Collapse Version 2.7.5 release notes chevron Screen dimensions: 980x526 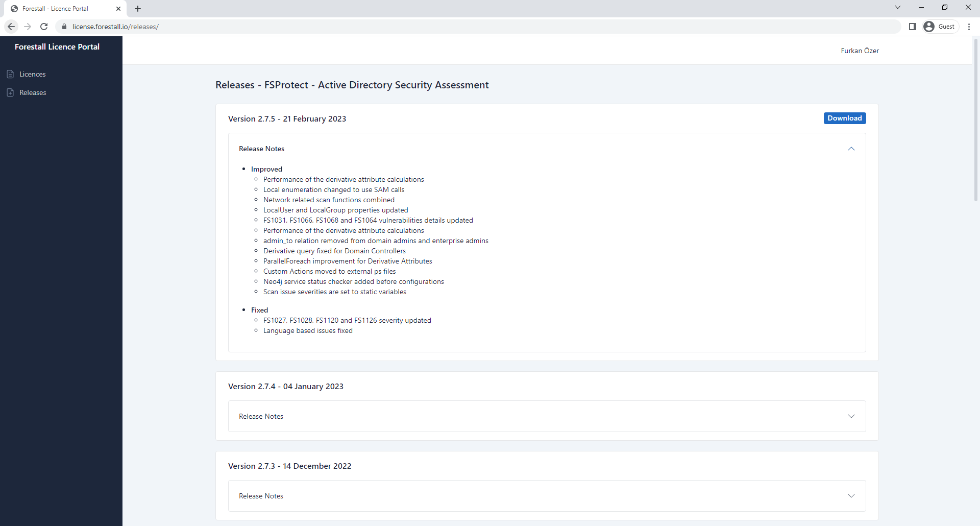click(x=851, y=149)
